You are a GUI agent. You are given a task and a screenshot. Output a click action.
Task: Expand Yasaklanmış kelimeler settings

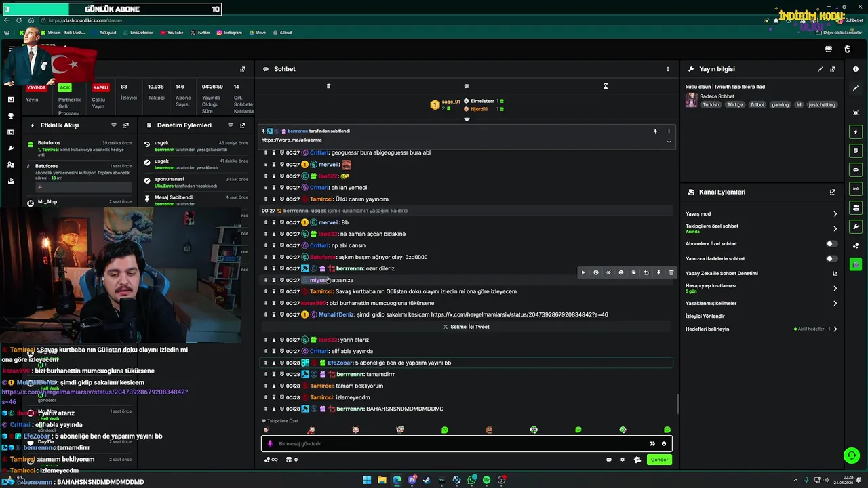[835, 303]
